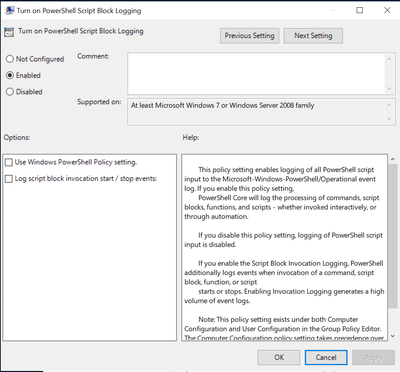Close the dialog with the X button
Image resolution: width=400 pixels, height=372 pixels.
click(387, 10)
